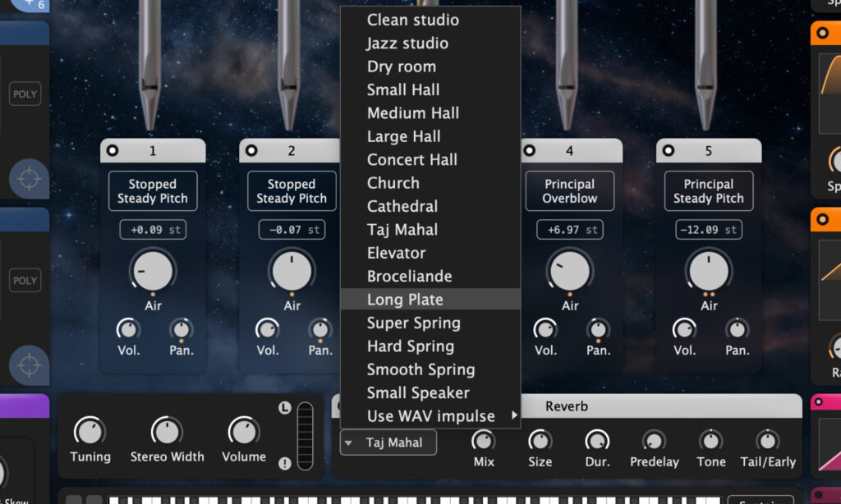This screenshot has height=504, width=841.
Task: Click the output level meter
Action: pos(305,436)
